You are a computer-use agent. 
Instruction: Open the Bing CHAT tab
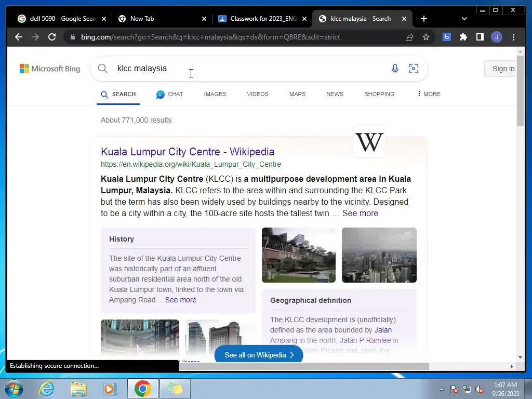(x=169, y=95)
